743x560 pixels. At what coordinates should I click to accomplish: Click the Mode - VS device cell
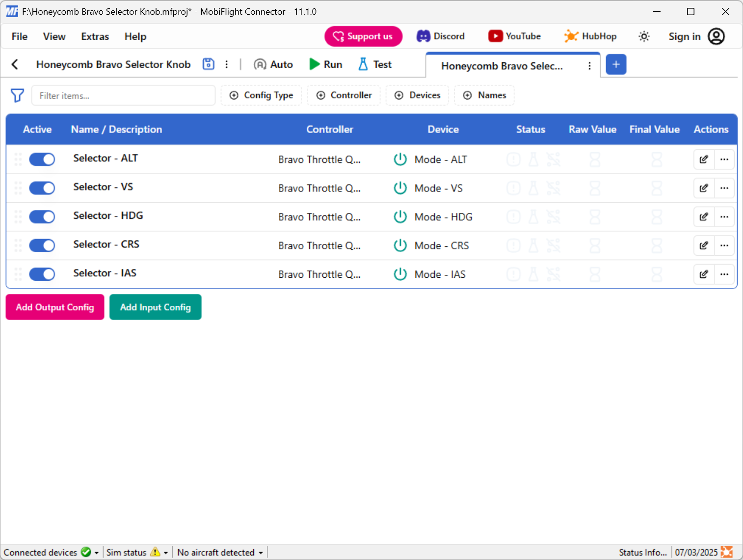tap(438, 188)
